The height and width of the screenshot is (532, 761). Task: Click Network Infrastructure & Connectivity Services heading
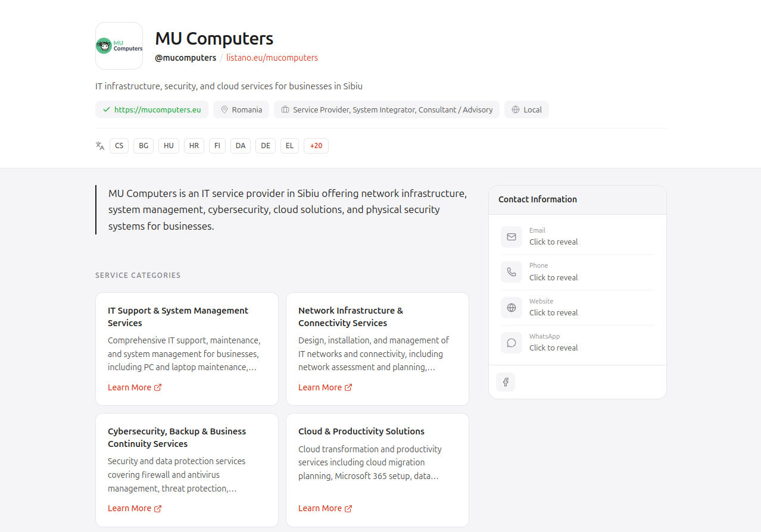[351, 317]
